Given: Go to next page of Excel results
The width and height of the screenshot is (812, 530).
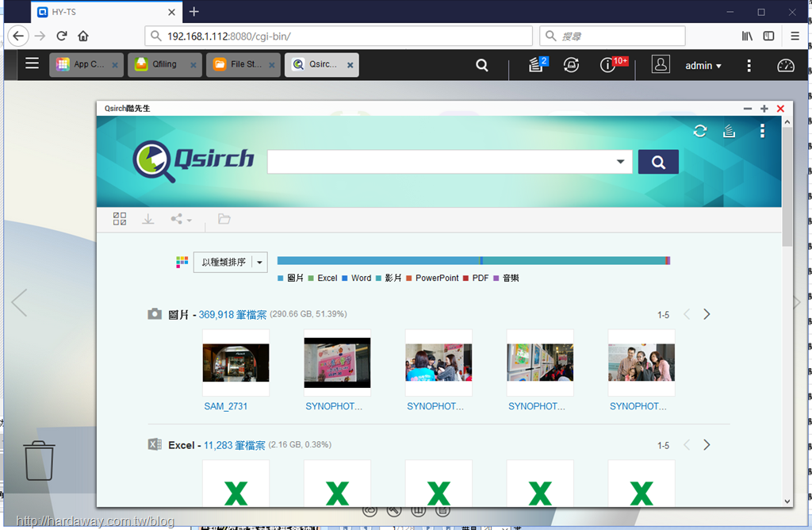Looking at the screenshot, I should 707,445.
